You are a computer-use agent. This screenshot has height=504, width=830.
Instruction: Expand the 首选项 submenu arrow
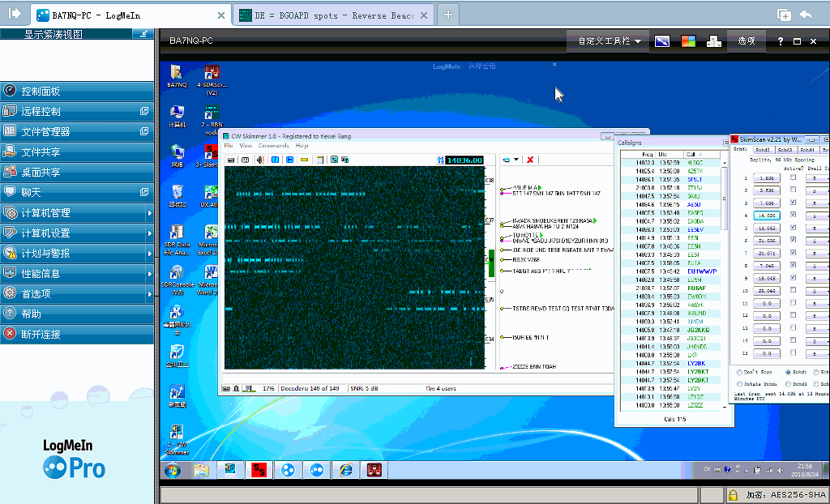(149, 294)
